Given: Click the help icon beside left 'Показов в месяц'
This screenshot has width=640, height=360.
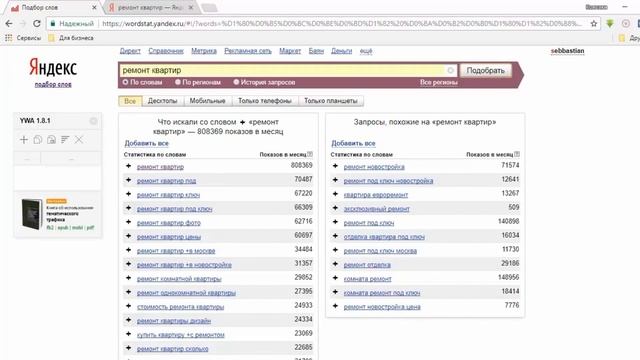Looking at the screenshot, I should (x=310, y=154).
